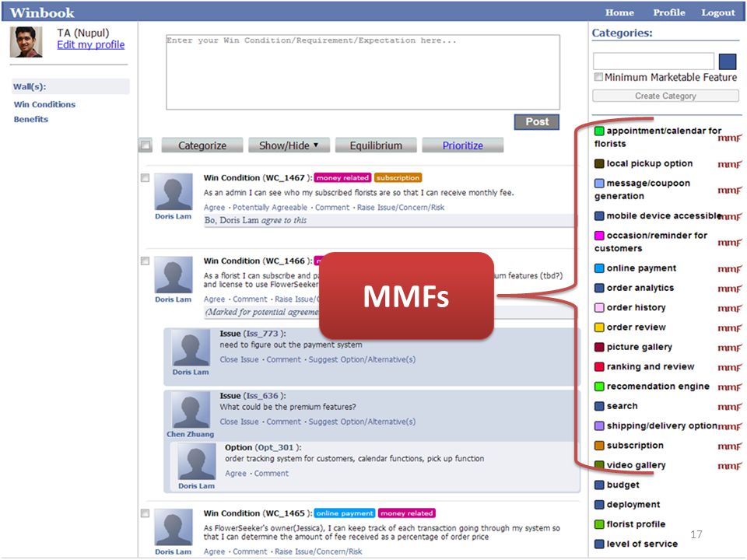Click the subscription tag on WC_1467

tap(398, 177)
